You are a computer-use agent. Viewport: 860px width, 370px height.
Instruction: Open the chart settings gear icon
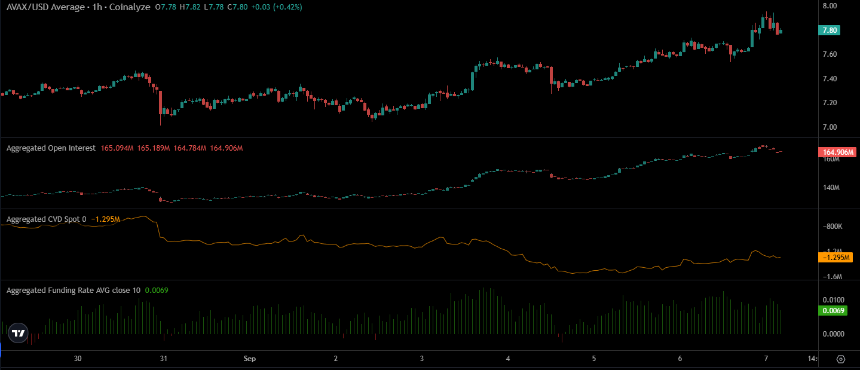pos(840,360)
